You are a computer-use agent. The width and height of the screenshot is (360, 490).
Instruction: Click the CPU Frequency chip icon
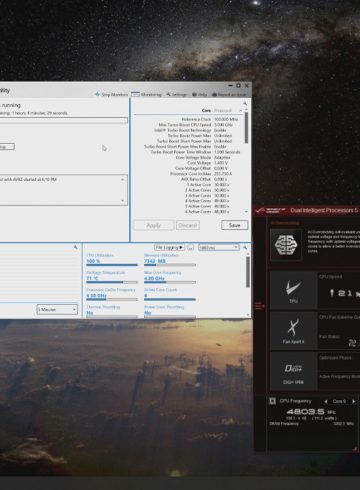[x=272, y=401]
